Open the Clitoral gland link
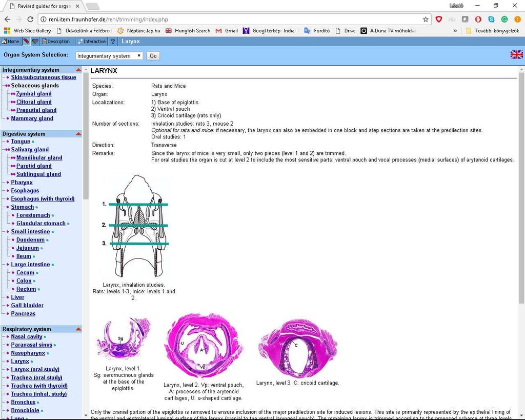The height and width of the screenshot is (420, 525). pyautogui.click(x=34, y=102)
